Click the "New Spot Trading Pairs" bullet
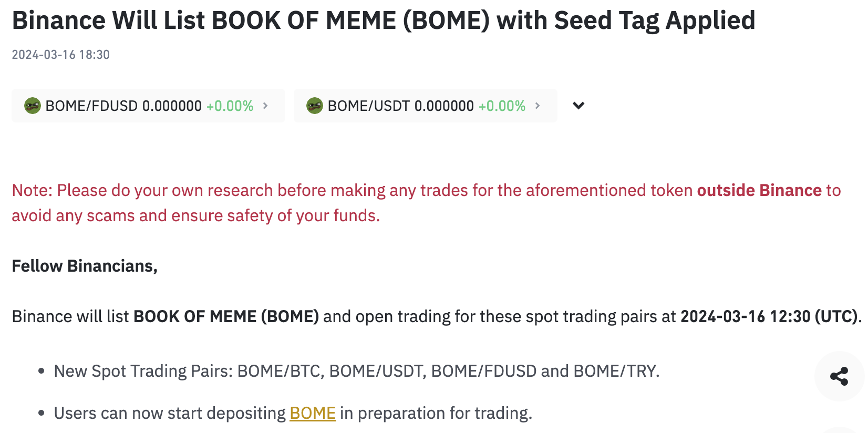 356,371
